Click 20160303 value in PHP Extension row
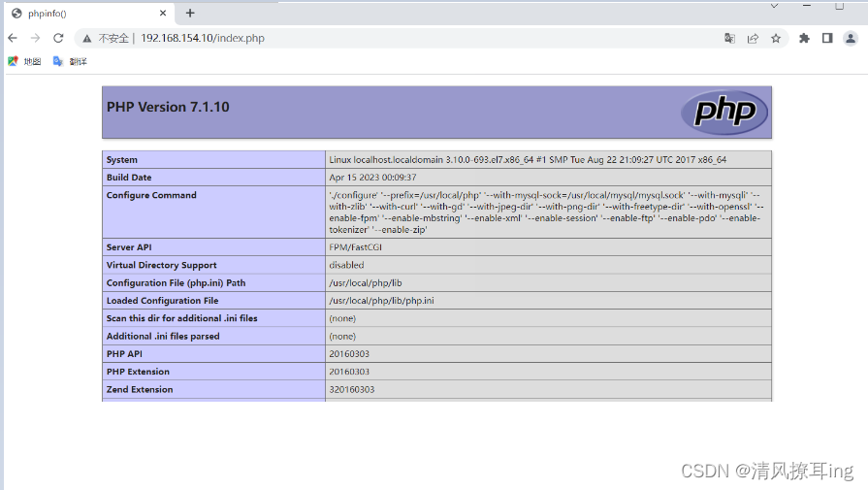The height and width of the screenshot is (490, 868). (349, 372)
